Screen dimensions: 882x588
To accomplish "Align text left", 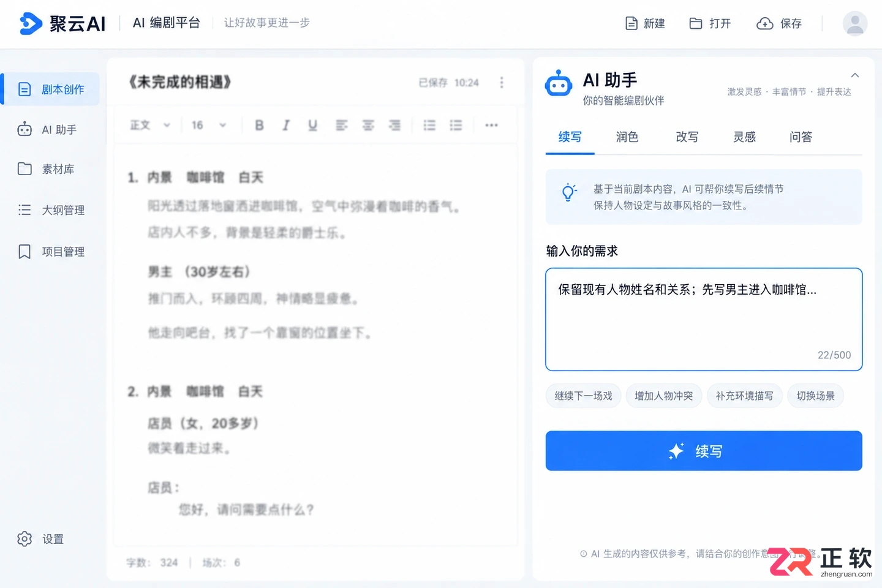I will [342, 125].
